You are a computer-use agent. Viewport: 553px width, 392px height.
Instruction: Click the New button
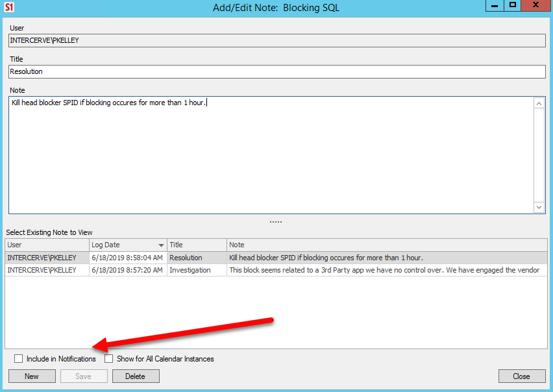[x=32, y=376]
